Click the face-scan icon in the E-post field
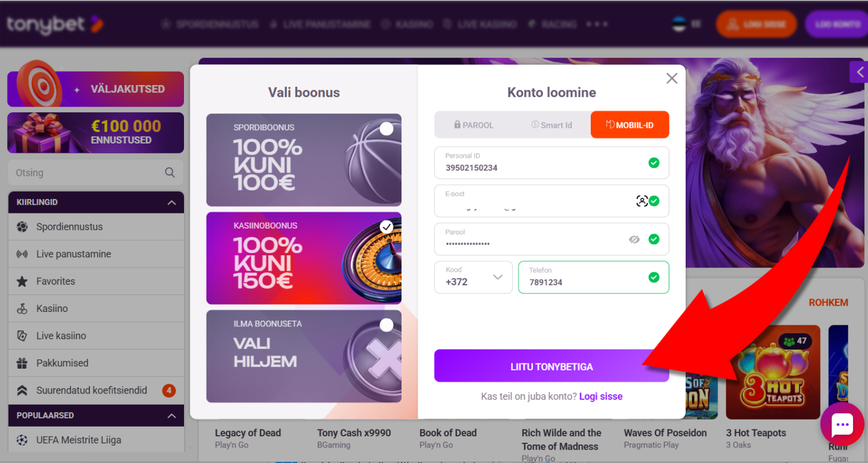This screenshot has width=868, height=463. (642, 201)
